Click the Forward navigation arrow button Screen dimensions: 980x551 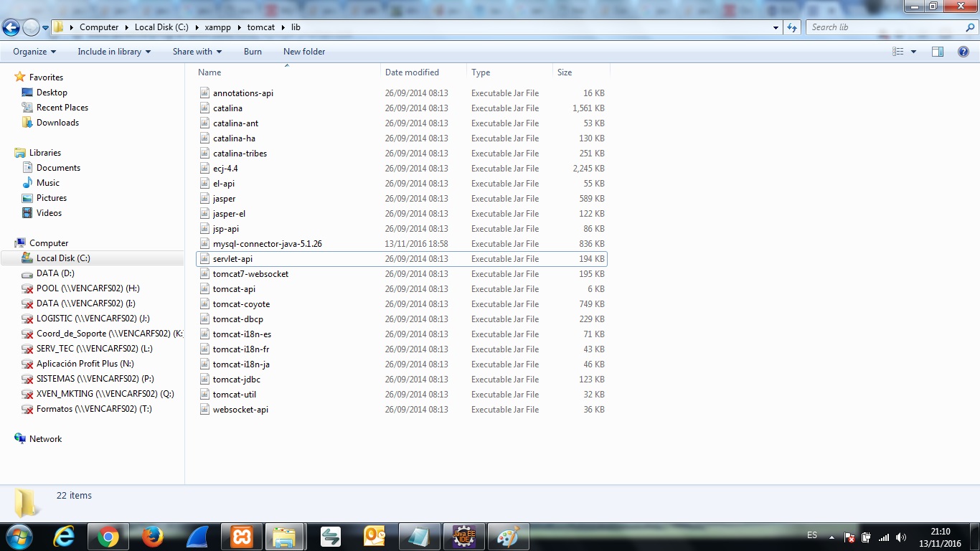coord(31,28)
